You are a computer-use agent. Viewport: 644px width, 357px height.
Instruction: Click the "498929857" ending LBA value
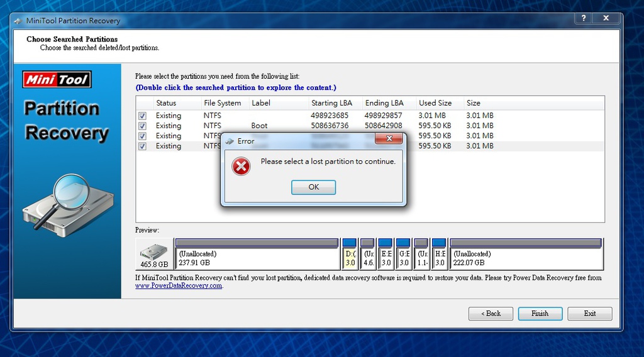click(383, 116)
